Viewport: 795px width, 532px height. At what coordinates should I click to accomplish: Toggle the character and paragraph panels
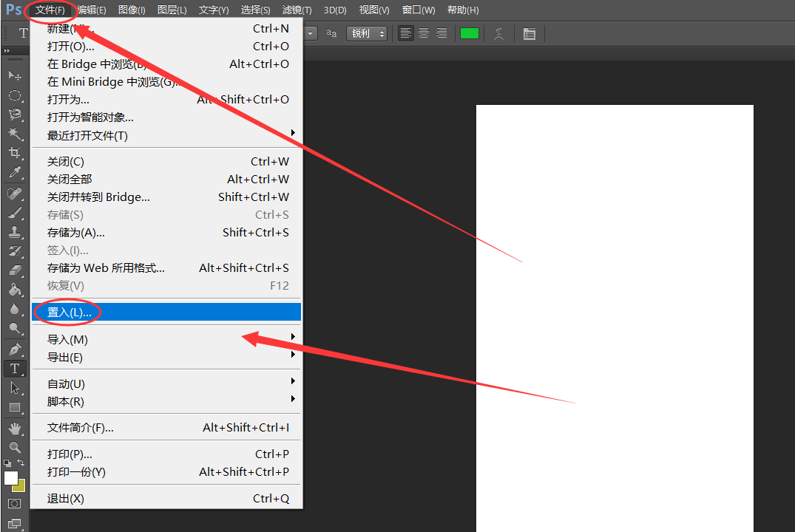pyautogui.click(x=530, y=34)
